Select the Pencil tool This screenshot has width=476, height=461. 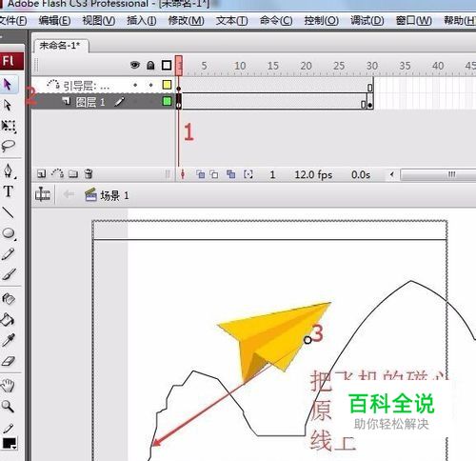point(8,254)
